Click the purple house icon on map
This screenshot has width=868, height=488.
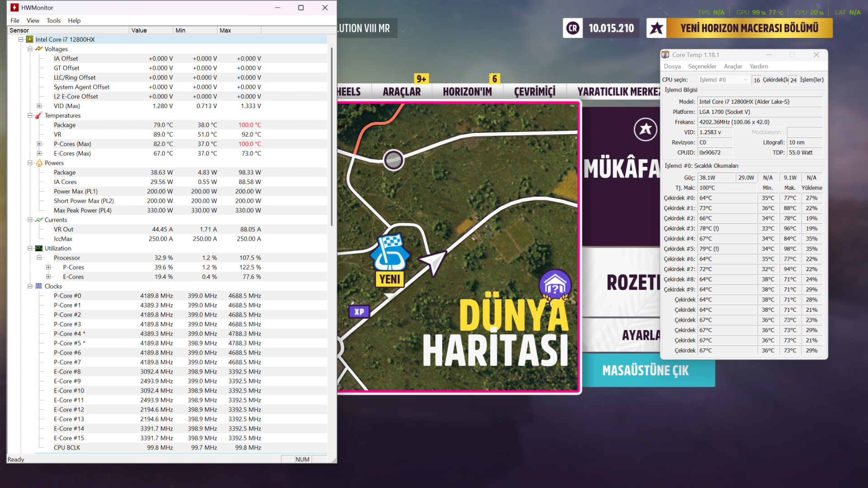coord(555,285)
